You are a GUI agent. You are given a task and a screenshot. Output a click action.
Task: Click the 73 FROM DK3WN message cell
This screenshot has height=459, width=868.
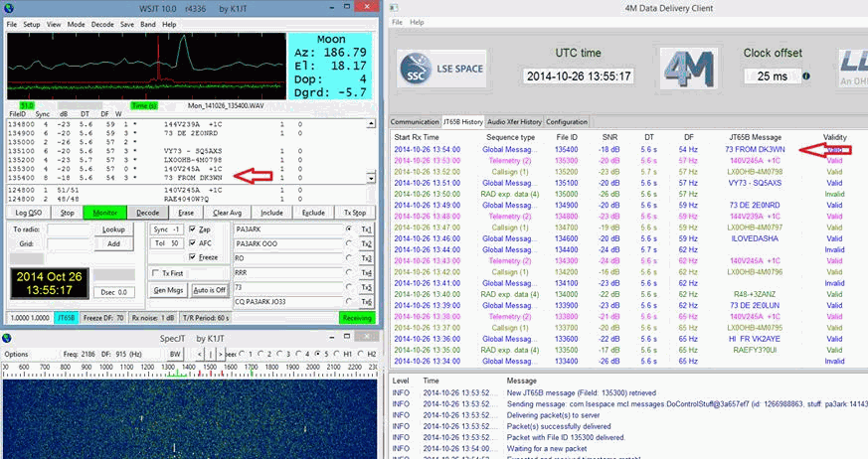[x=755, y=149]
